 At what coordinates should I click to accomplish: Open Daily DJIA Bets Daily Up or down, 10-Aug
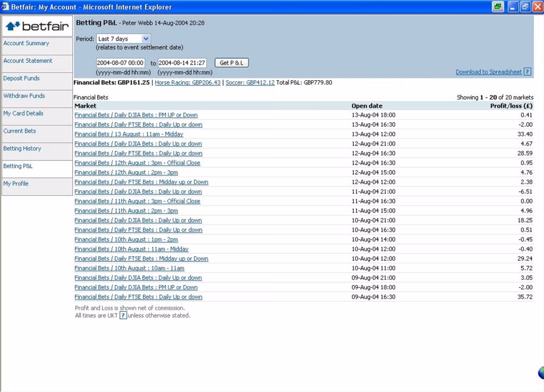[138, 220]
